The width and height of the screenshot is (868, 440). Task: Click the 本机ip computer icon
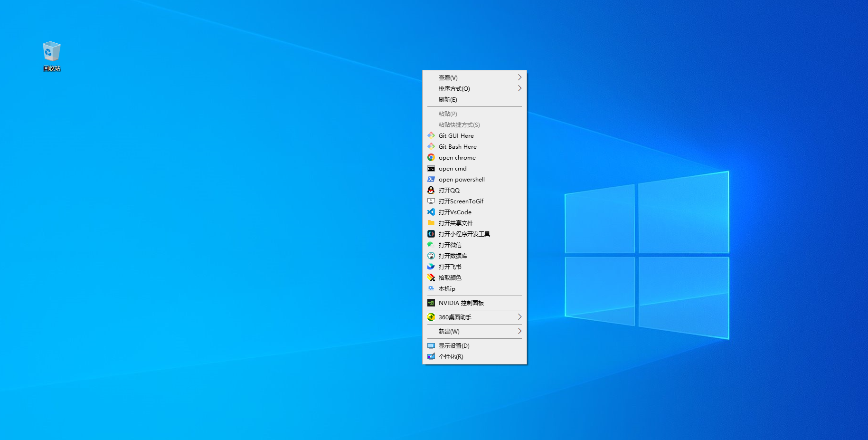[431, 288]
